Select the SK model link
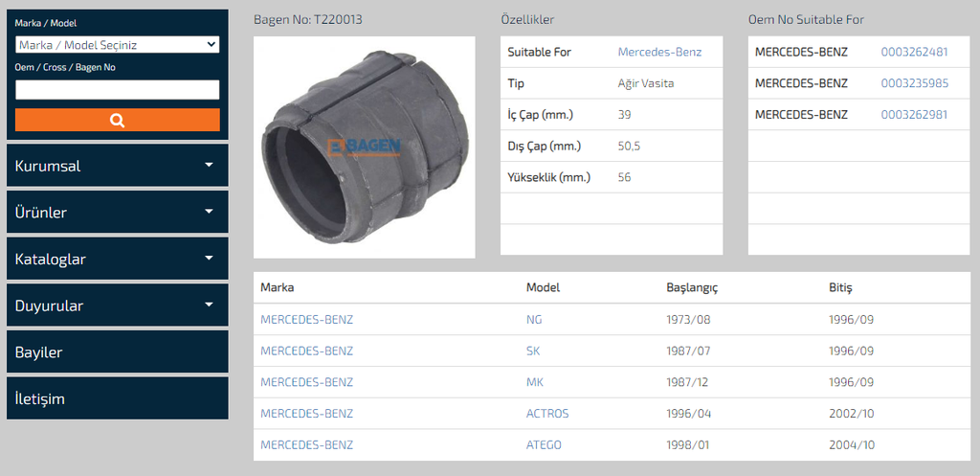 (533, 351)
